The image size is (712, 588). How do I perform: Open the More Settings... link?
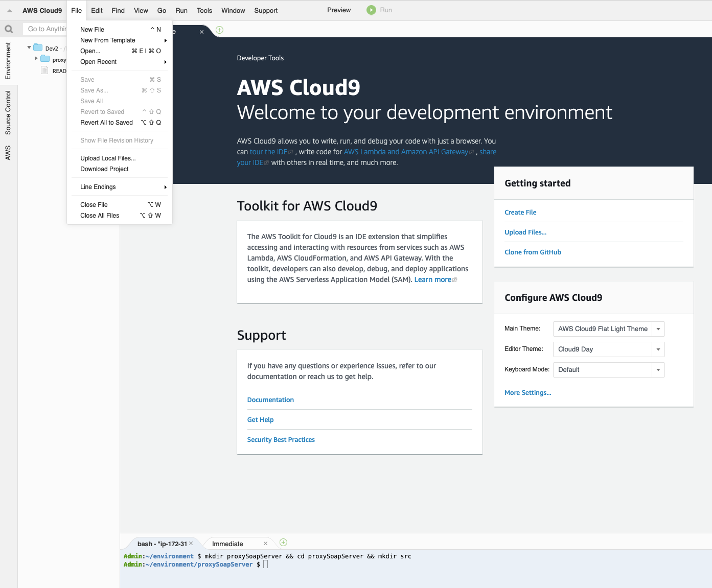click(528, 393)
